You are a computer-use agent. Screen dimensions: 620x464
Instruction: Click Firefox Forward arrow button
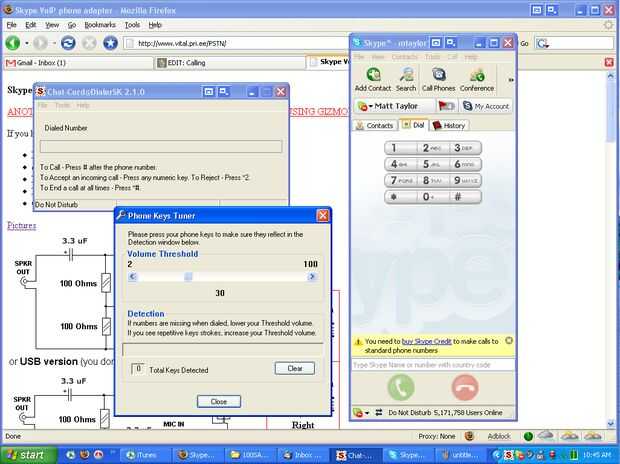coord(40,43)
